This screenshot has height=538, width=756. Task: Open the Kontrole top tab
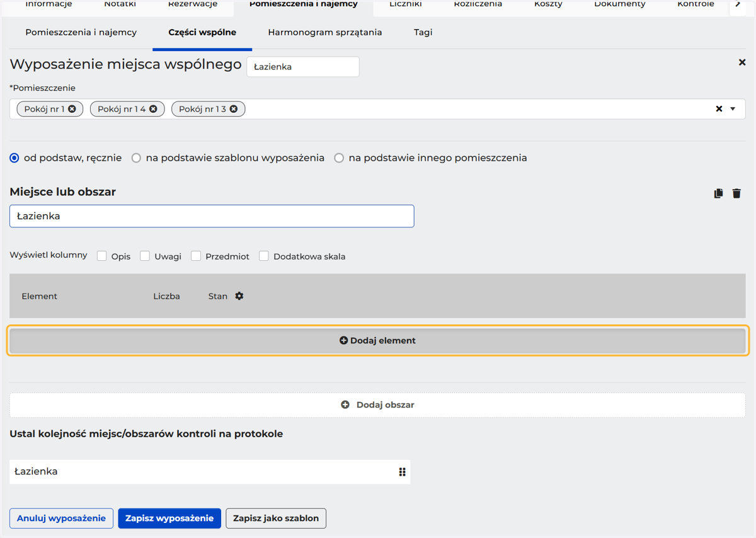click(696, 4)
